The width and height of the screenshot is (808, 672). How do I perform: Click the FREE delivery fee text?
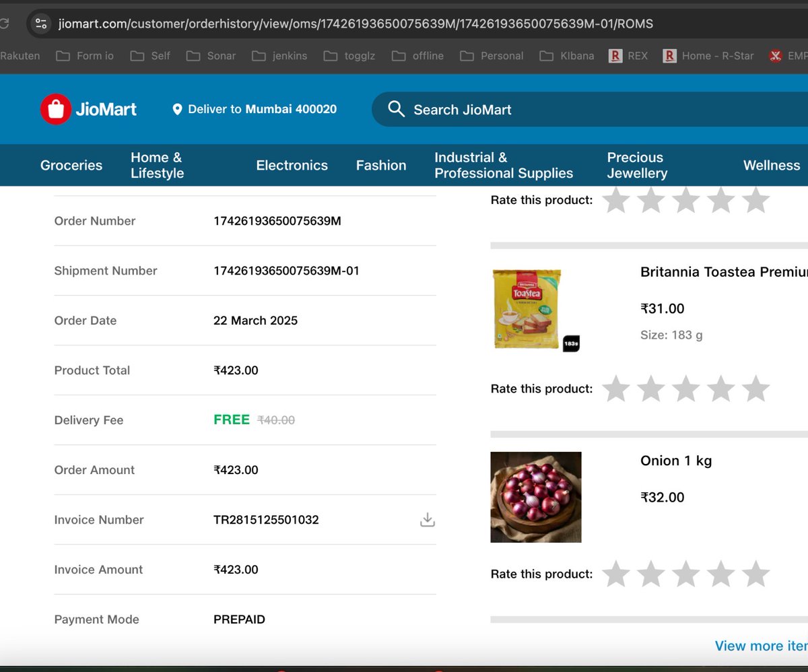point(232,420)
